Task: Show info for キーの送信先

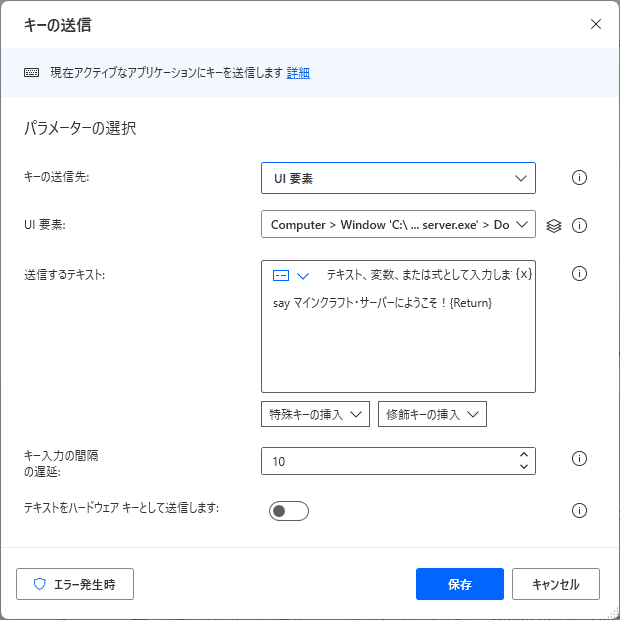Action: tap(579, 178)
